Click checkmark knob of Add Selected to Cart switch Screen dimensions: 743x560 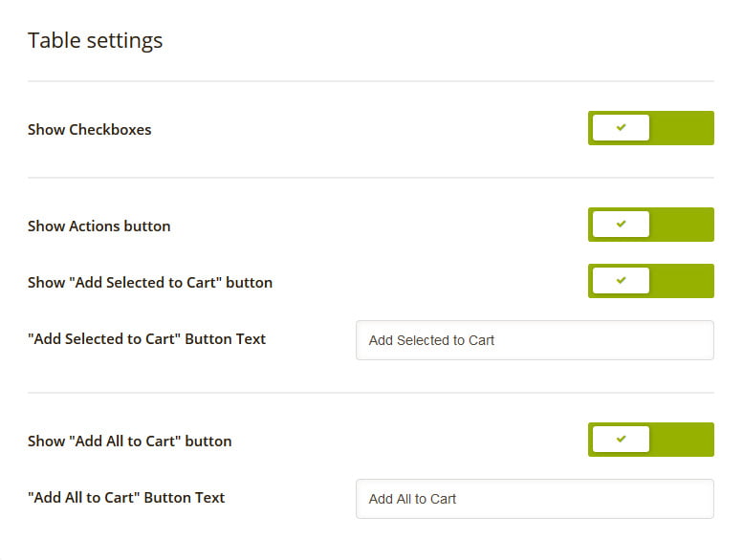(621, 281)
